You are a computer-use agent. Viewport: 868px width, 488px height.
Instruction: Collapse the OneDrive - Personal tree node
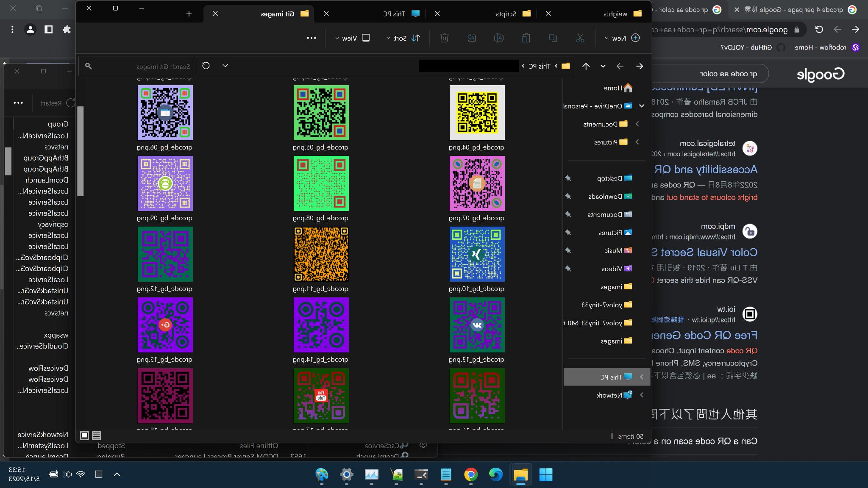tap(642, 106)
